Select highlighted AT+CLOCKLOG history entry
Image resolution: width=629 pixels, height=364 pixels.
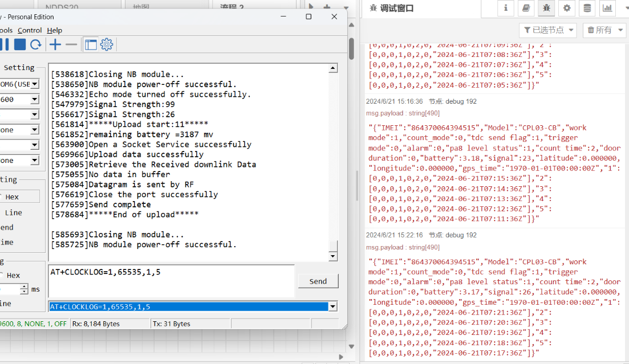189,306
